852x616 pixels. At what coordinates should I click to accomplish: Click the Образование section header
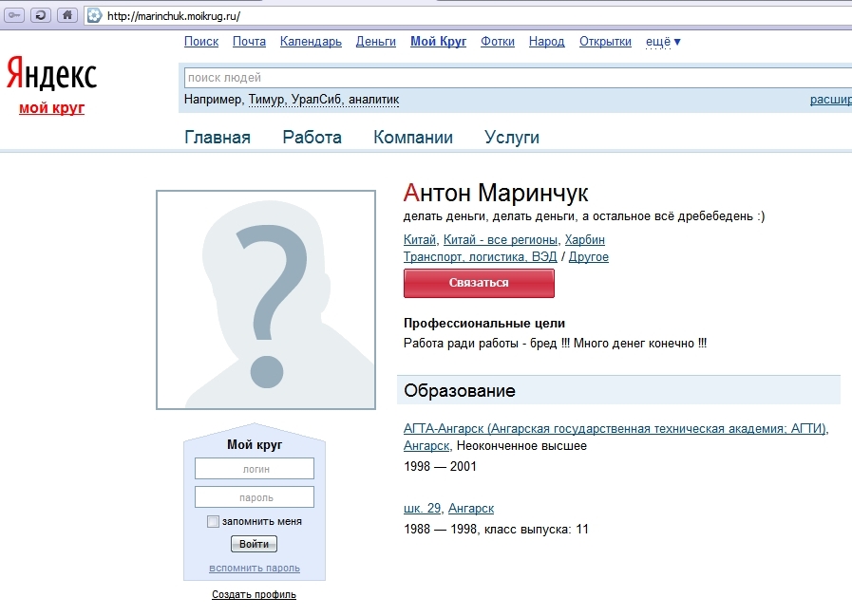(618, 390)
